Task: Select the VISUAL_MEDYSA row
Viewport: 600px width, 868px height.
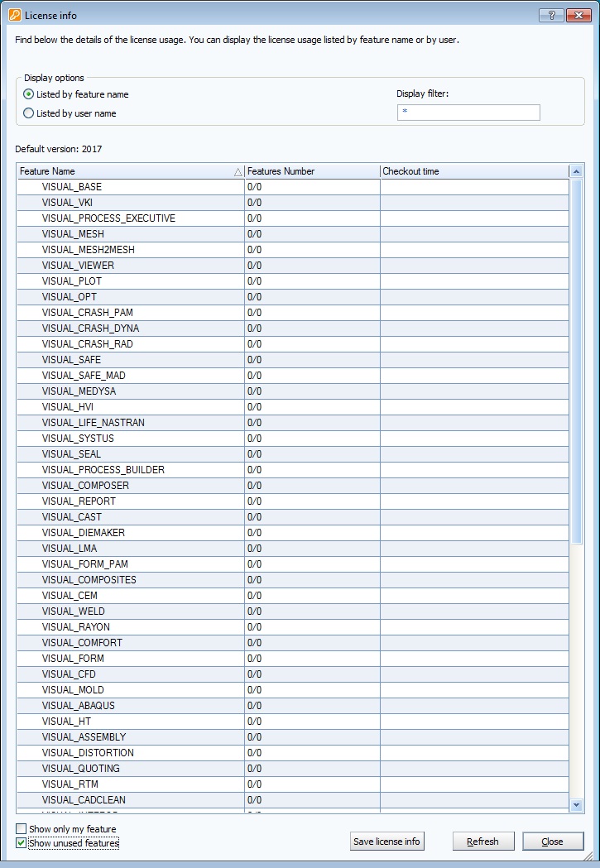Action: [293, 391]
